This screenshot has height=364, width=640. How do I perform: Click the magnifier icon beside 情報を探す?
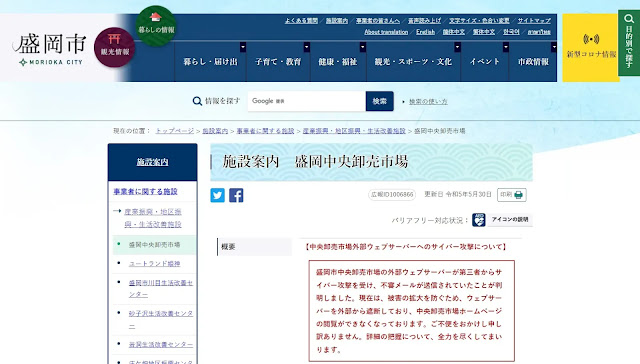point(197,101)
